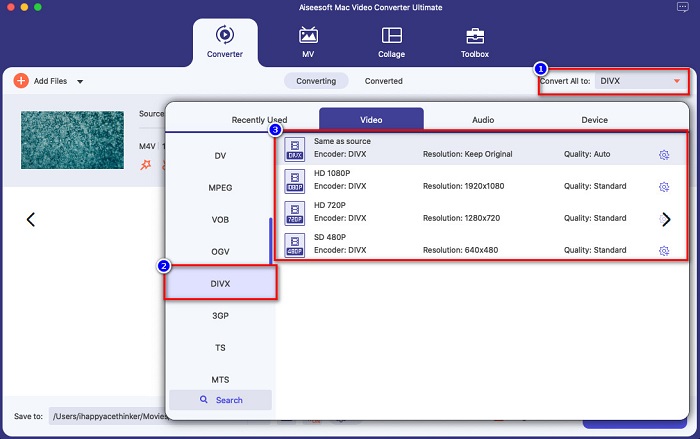Open the Toolbox tab

click(x=475, y=42)
